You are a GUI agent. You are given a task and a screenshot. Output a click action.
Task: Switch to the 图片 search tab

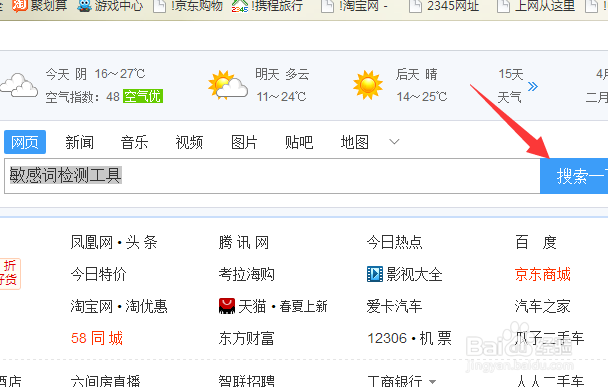(x=244, y=142)
